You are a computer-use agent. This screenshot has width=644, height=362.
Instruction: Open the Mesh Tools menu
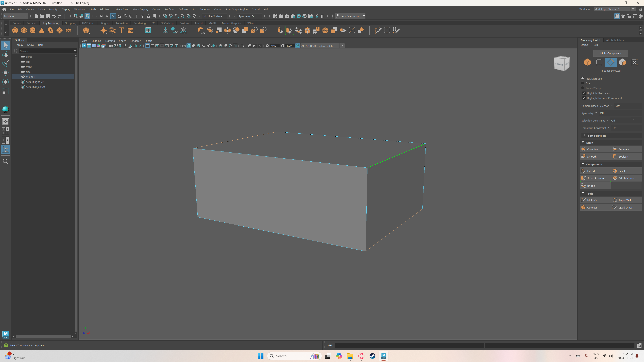[122, 10]
